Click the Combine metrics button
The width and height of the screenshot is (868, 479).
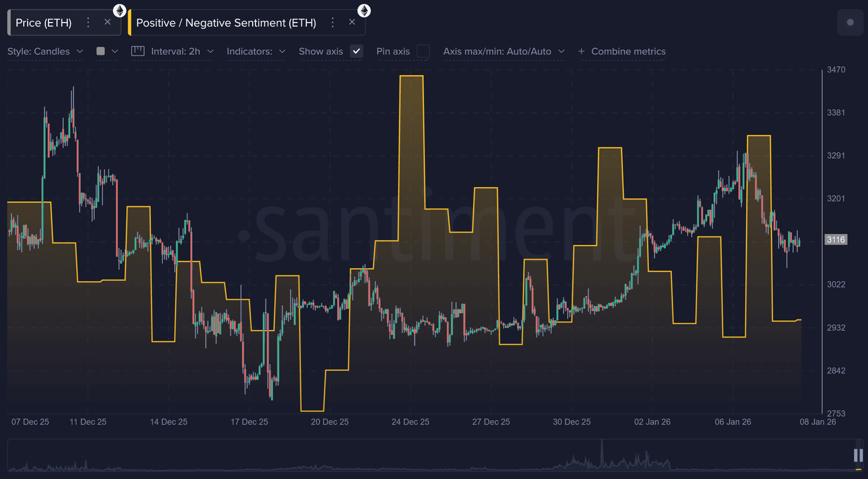click(x=628, y=51)
